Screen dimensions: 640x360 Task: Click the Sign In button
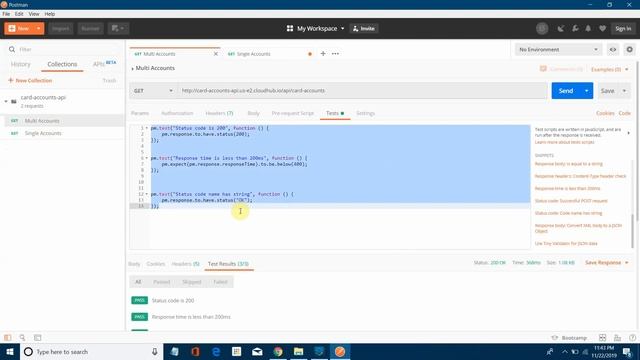tap(623, 29)
